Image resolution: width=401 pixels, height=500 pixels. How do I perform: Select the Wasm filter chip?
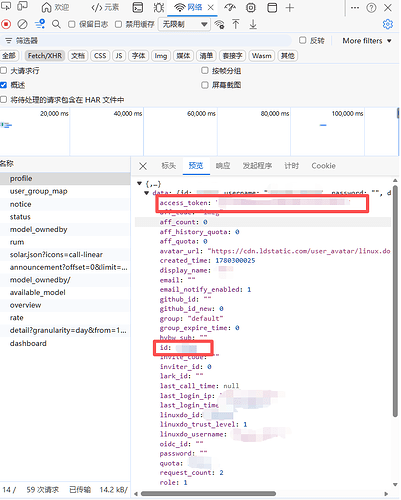(262, 56)
